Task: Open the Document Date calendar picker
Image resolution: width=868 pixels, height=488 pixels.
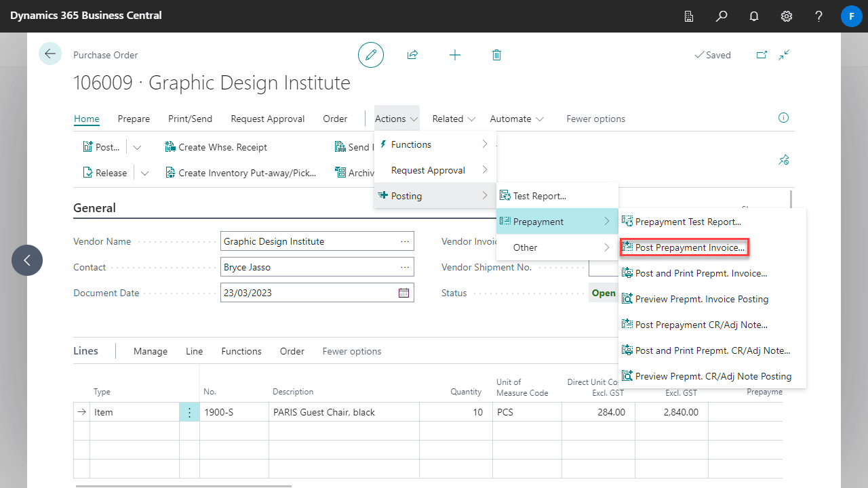Action: tap(403, 293)
